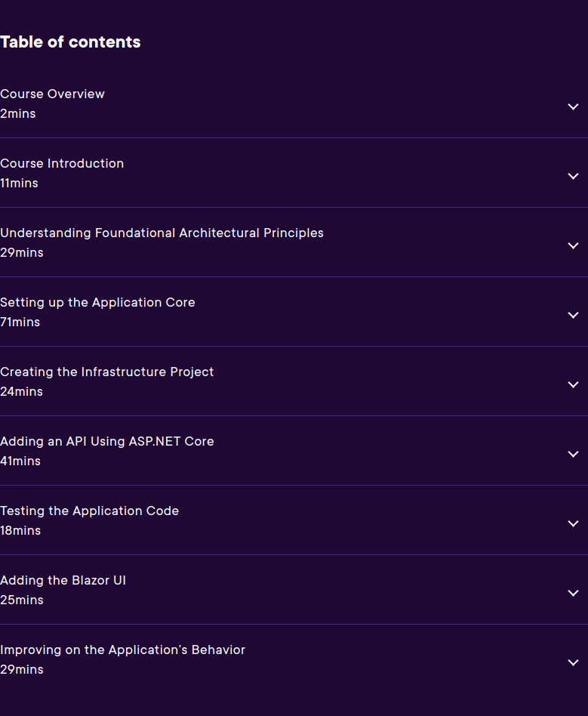Select Testing the Application Code title

point(90,511)
